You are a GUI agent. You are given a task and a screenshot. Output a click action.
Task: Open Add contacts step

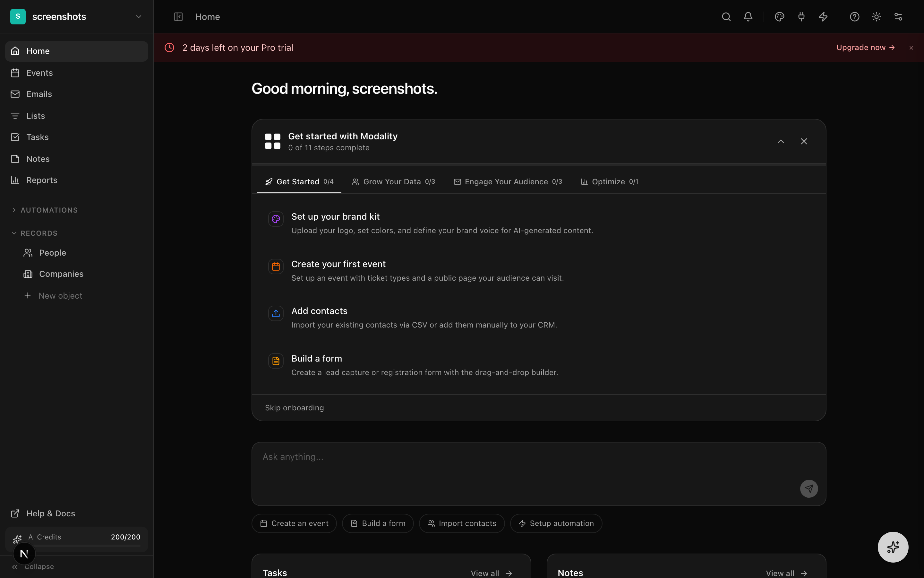coord(538,318)
